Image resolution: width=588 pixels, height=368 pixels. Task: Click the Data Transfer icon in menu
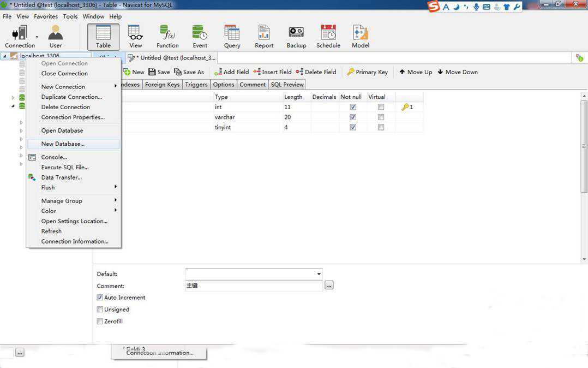click(32, 177)
